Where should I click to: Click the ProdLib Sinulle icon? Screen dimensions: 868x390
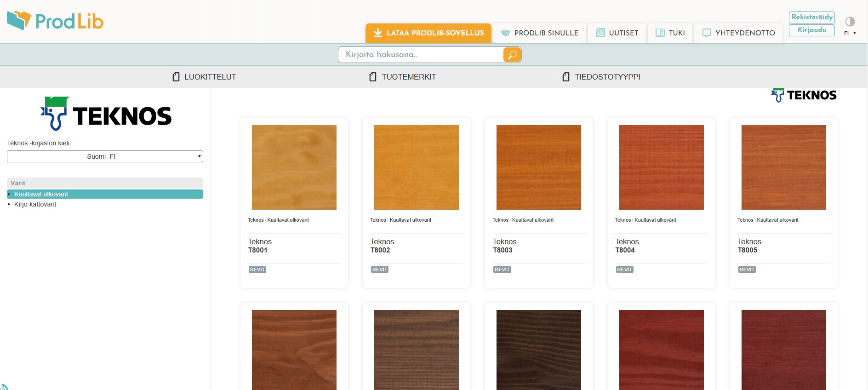[x=506, y=33]
